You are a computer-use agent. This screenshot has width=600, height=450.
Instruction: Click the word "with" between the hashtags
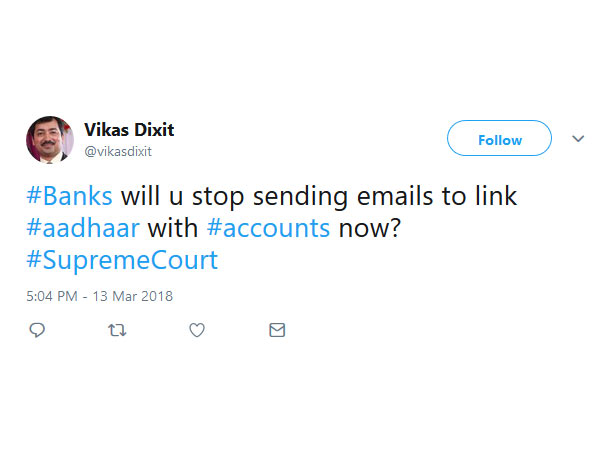172,227
